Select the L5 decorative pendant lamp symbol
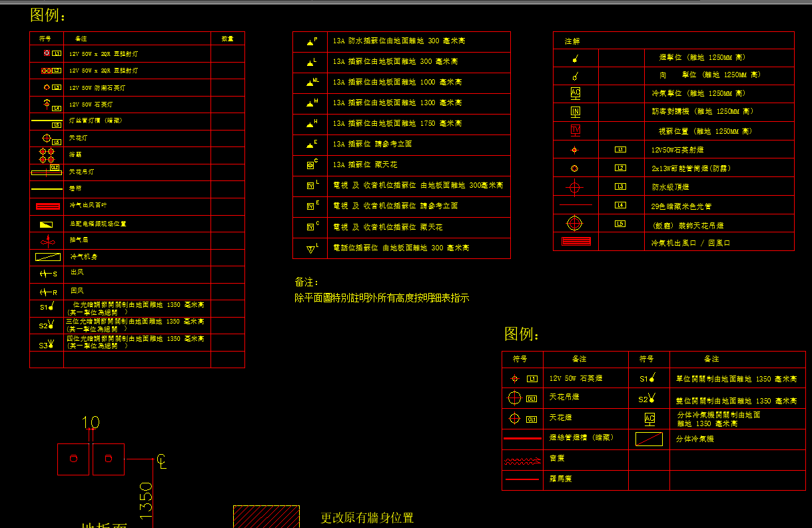The height and width of the screenshot is (528, 812). [575, 223]
